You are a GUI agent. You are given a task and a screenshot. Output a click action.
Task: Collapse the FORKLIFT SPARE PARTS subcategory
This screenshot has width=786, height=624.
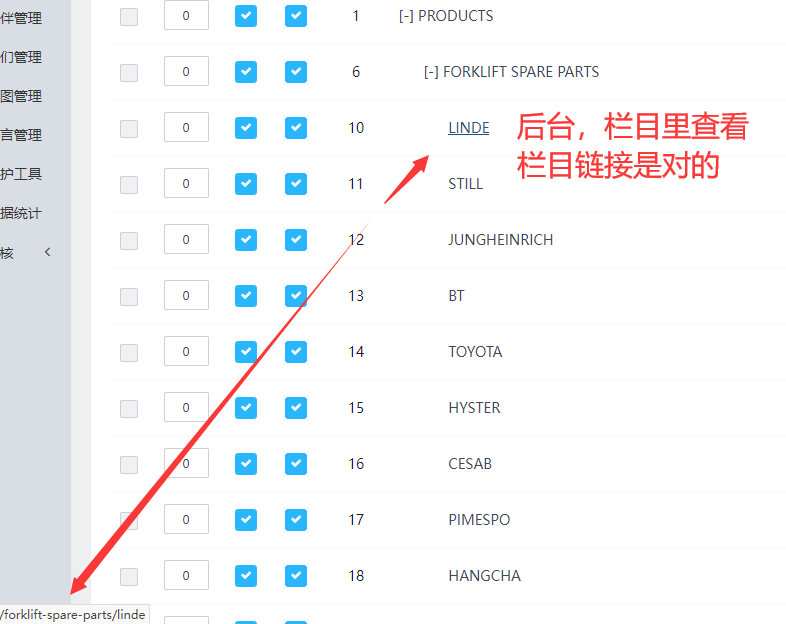431,72
